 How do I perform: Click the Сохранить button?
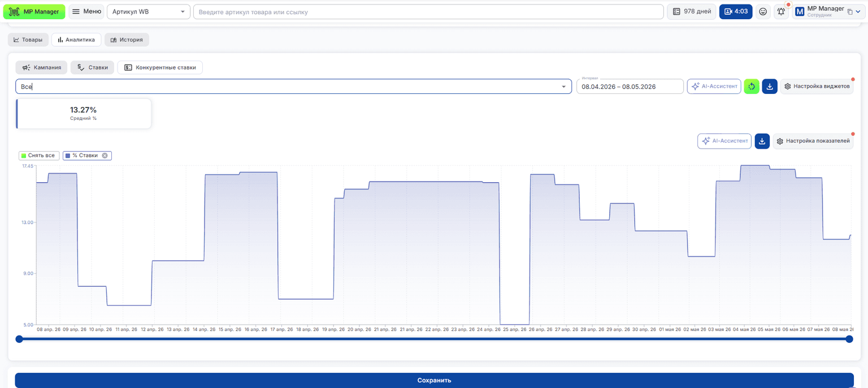(x=434, y=380)
